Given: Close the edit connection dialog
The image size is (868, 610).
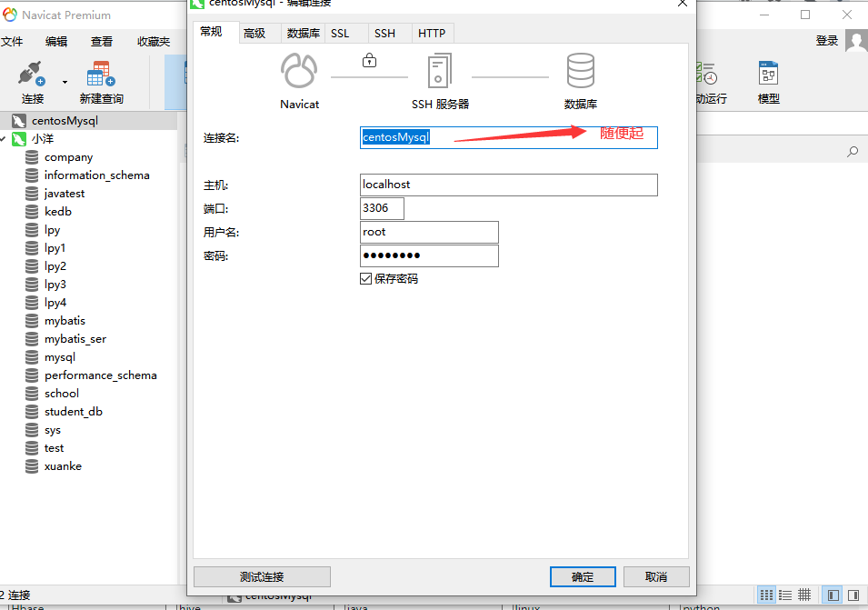Looking at the screenshot, I should click(x=683, y=4).
